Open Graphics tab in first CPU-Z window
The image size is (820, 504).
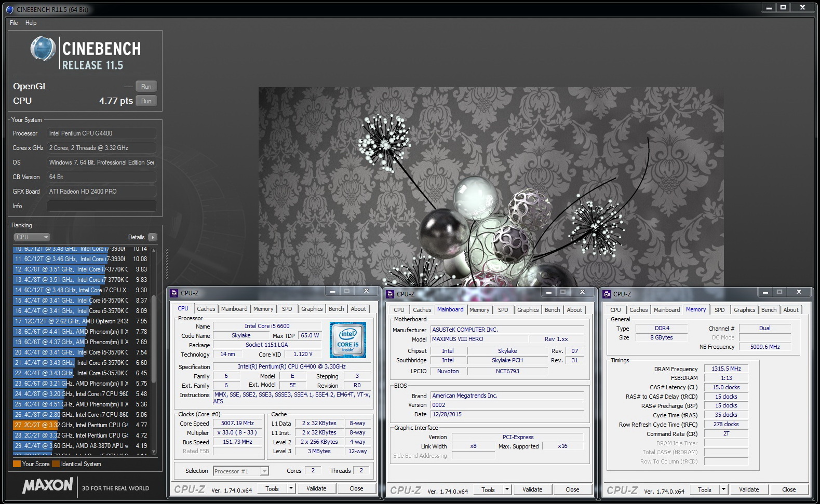312,309
